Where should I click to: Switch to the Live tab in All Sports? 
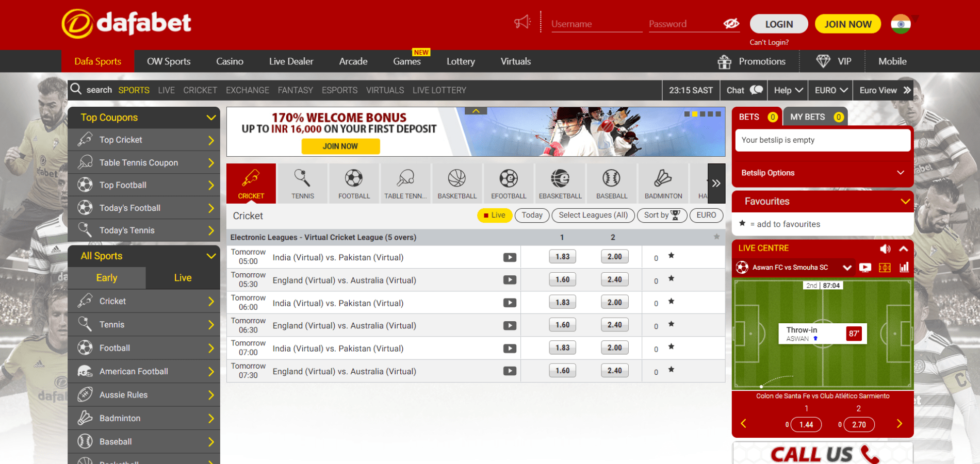tap(183, 277)
